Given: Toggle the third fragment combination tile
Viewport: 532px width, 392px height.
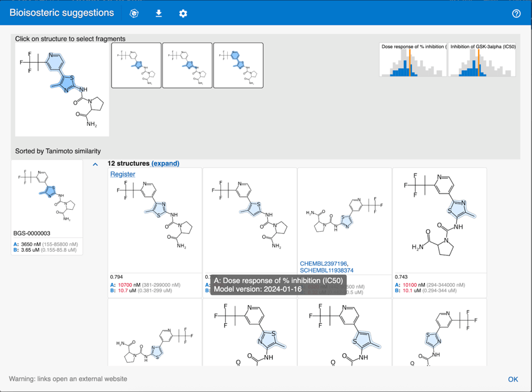Looking at the screenshot, I should pyautogui.click(x=238, y=65).
